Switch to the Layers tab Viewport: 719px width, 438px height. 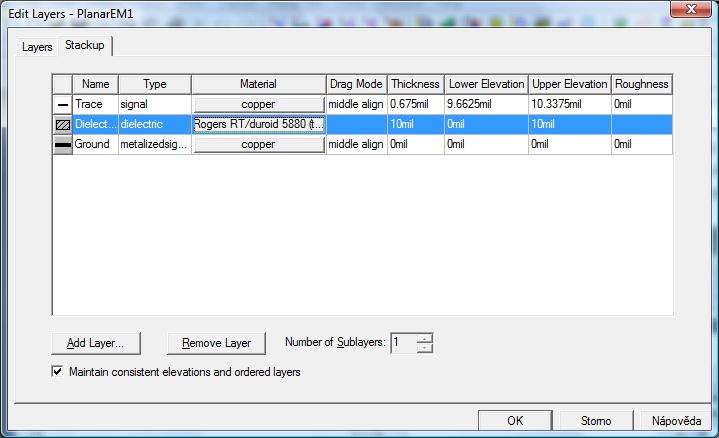(x=37, y=47)
